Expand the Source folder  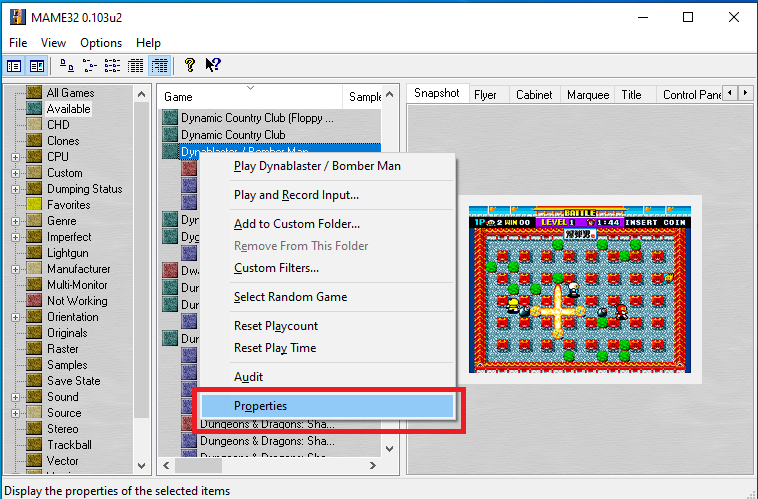[15, 413]
